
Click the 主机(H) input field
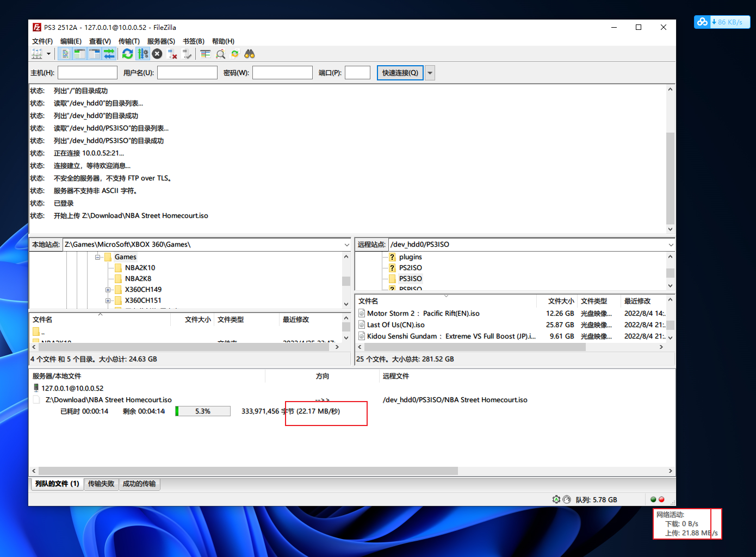(88, 73)
